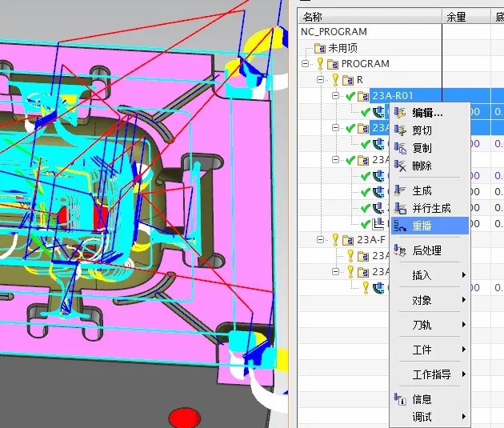Click the Delete (删除) icon in context menu
The height and width of the screenshot is (428, 504).
click(400, 166)
